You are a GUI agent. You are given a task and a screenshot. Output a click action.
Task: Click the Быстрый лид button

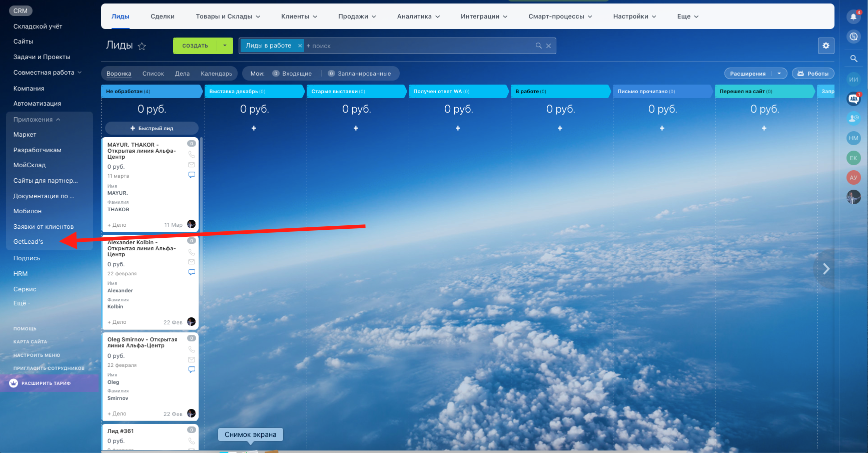(x=152, y=128)
